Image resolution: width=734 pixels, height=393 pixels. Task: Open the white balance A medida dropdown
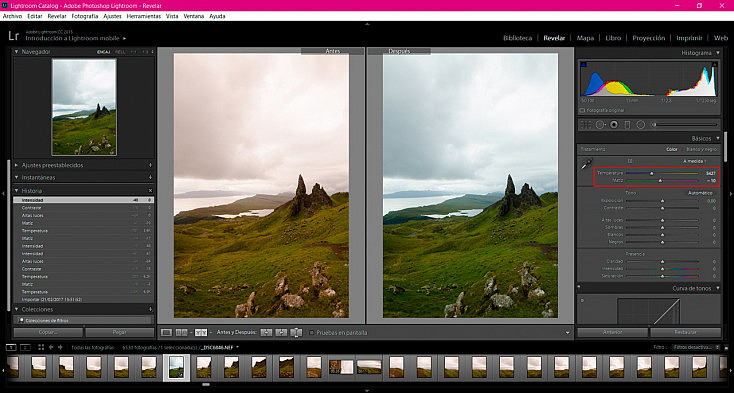695,161
